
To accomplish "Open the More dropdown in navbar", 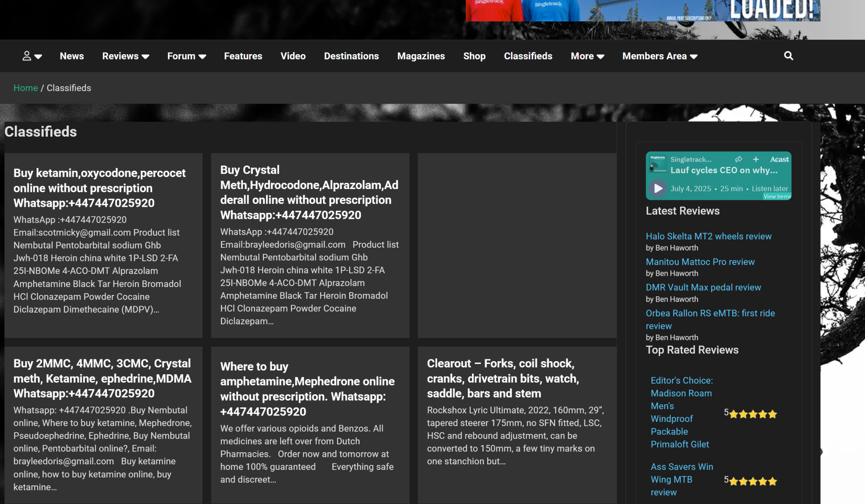I will [587, 56].
